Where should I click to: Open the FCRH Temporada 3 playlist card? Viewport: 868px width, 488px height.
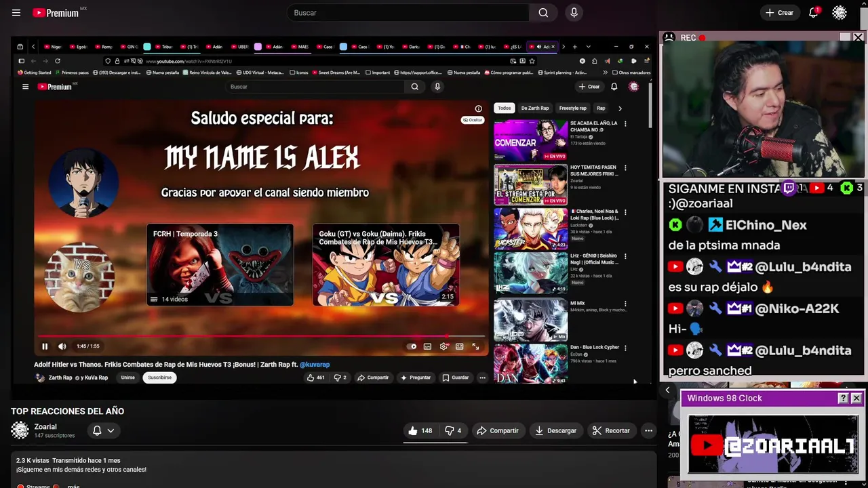click(x=220, y=265)
